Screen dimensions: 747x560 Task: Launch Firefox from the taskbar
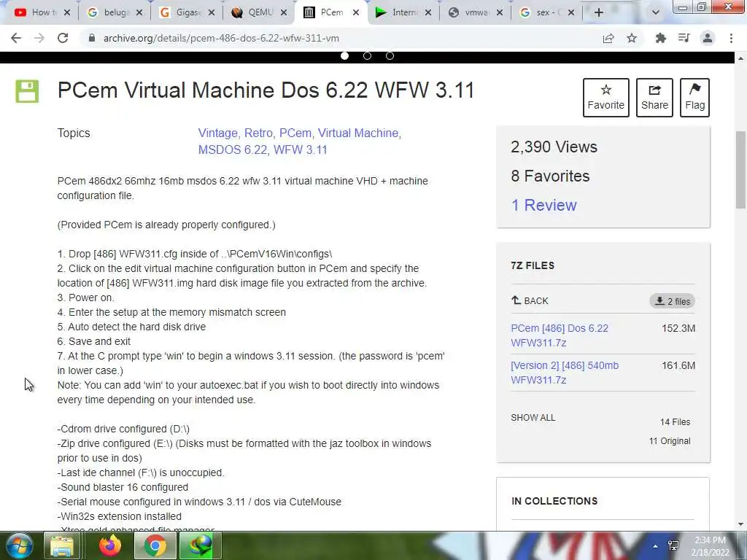pyautogui.click(x=110, y=545)
